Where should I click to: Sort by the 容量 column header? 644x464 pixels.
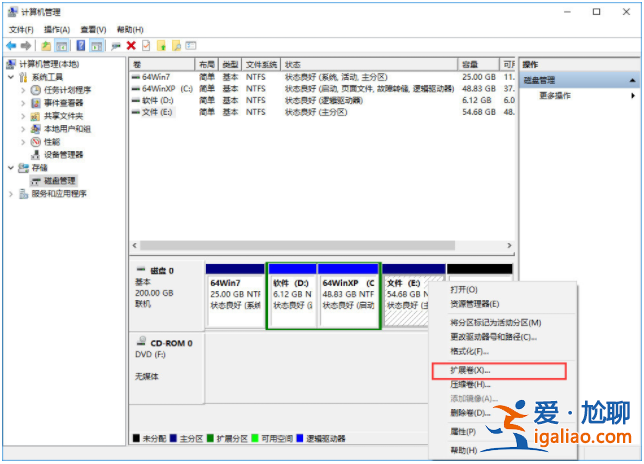coord(478,64)
